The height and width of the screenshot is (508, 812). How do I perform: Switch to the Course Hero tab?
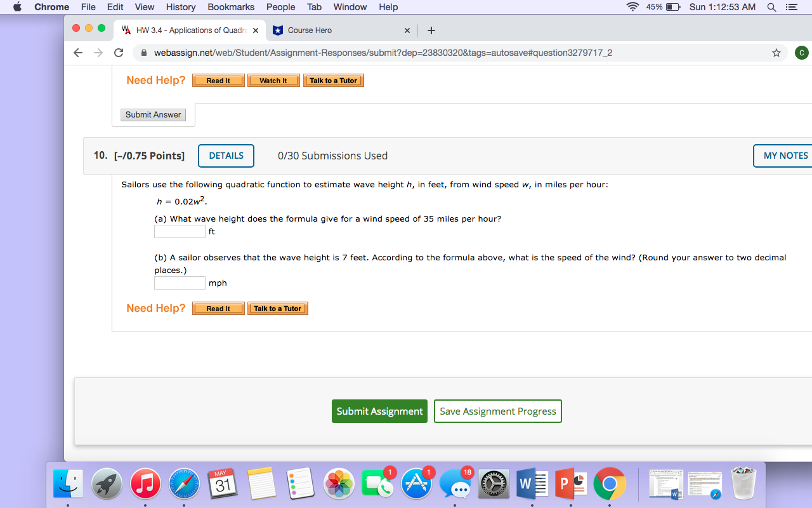coord(342,30)
